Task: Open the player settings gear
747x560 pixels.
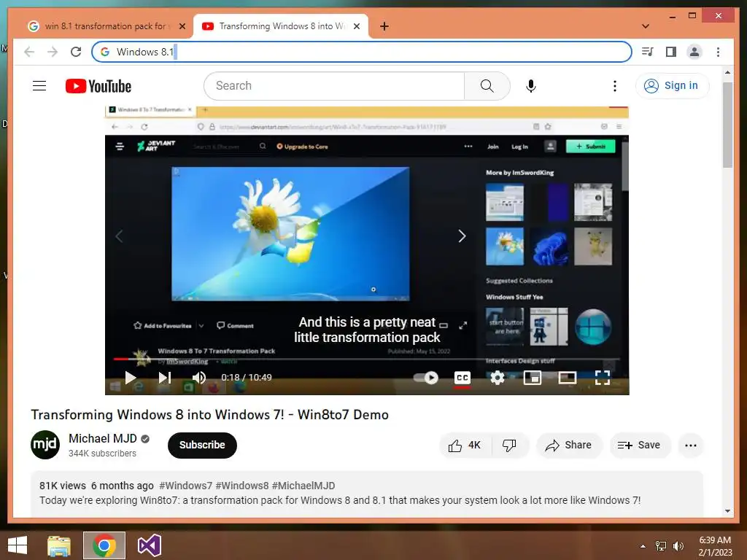Action: (498, 378)
